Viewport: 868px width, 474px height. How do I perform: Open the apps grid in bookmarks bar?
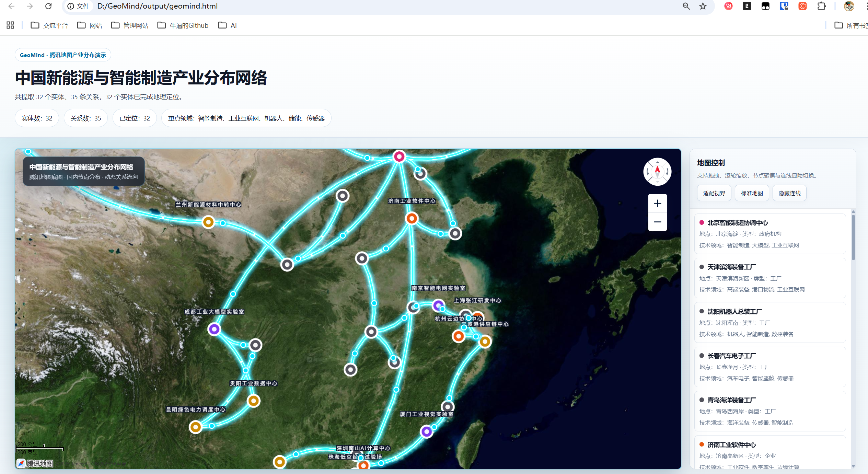pos(10,25)
